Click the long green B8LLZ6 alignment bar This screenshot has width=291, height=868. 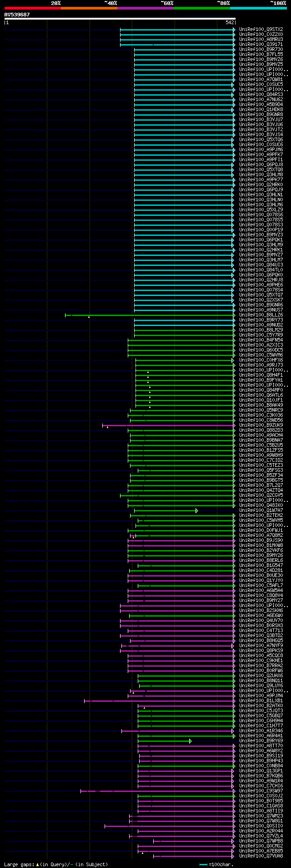150,315
